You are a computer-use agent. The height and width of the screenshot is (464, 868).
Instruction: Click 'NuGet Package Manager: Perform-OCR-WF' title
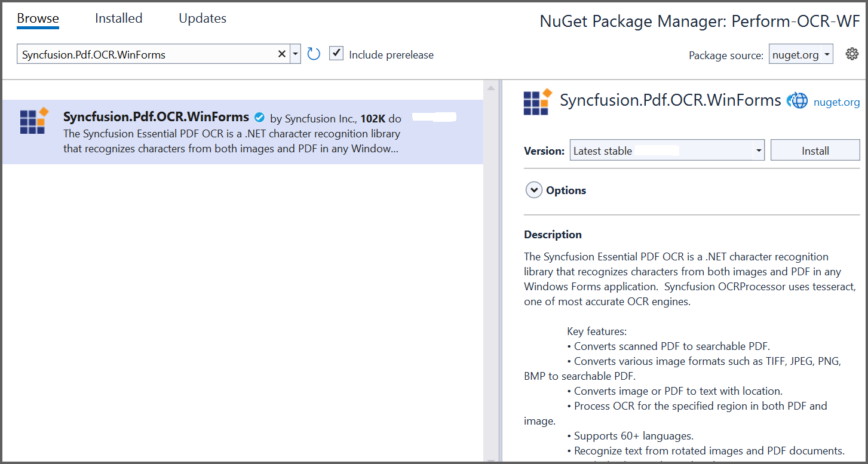point(700,21)
